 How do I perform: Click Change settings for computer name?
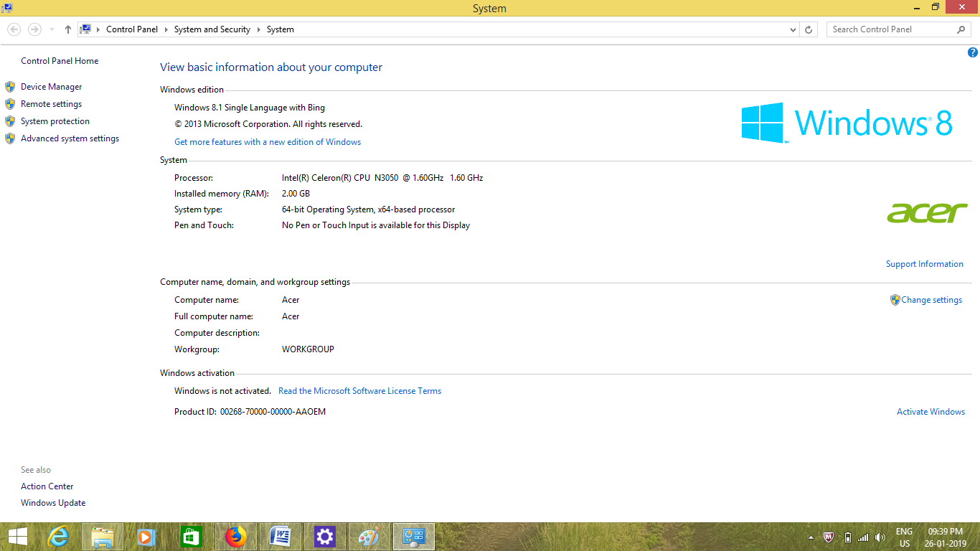coord(931,300)
